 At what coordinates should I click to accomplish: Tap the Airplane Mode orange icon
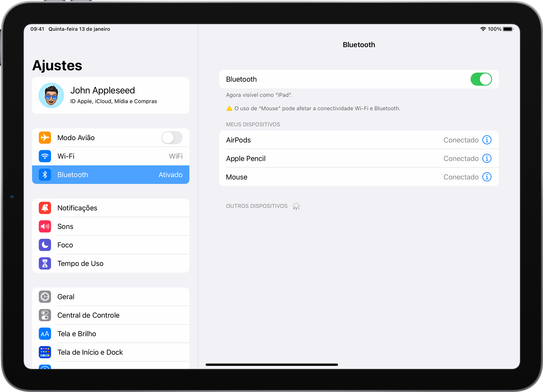[45, 138]
